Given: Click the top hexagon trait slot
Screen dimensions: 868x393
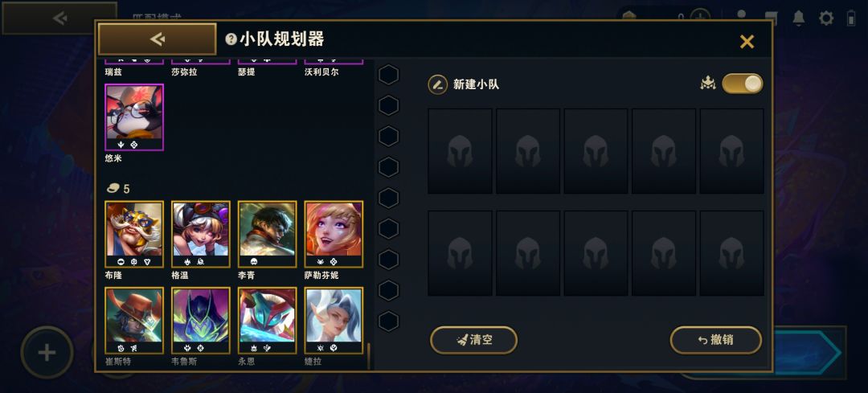Looking at the screenshot, I should tap(389, 75).
